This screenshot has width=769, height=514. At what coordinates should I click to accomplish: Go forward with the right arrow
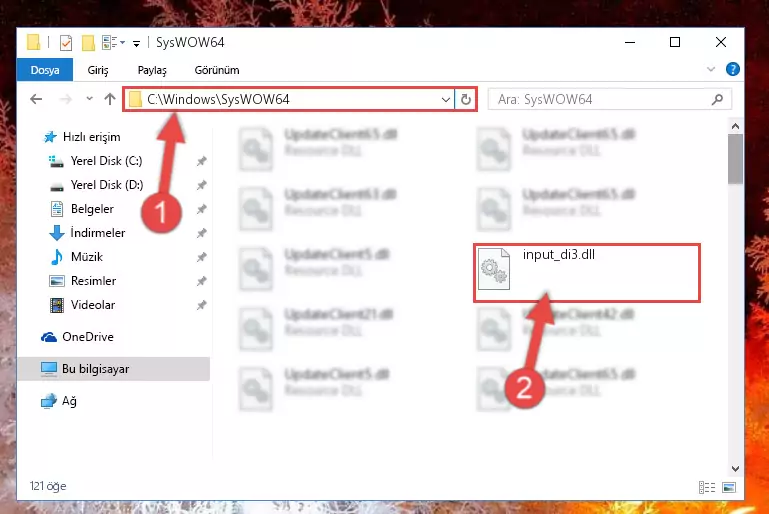pos(65,100)
